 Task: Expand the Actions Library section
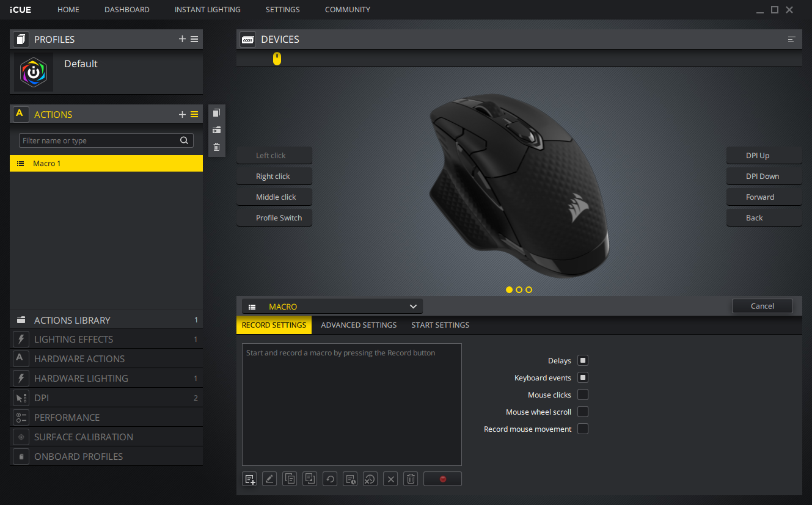pos(106,320)
